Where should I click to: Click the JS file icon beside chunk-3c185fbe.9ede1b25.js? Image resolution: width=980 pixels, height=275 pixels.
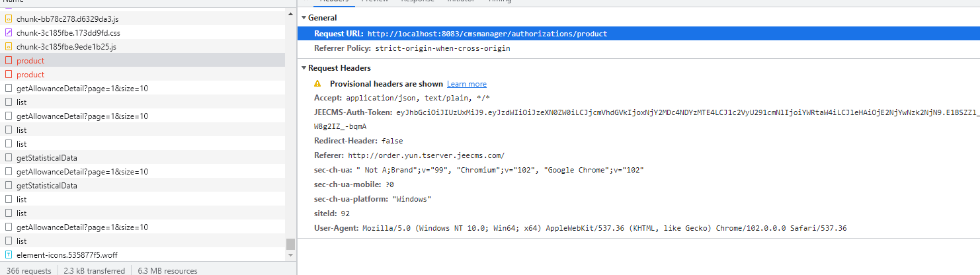tap(9, 47)
